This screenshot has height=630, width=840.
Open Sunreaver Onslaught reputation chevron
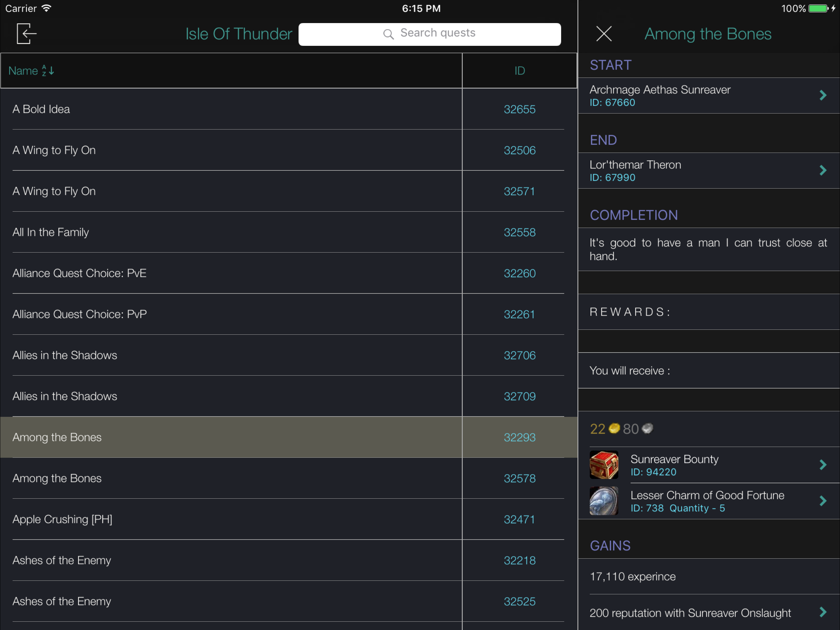(822, 612)
